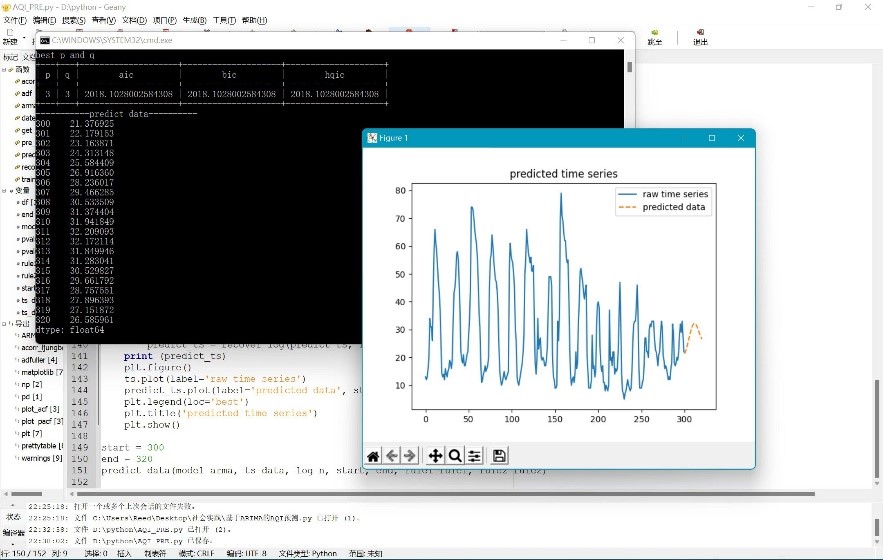Click code line 'print (predict_ts)'
Image resolution: width=883 pixels, height=560 pixels.
175,356
